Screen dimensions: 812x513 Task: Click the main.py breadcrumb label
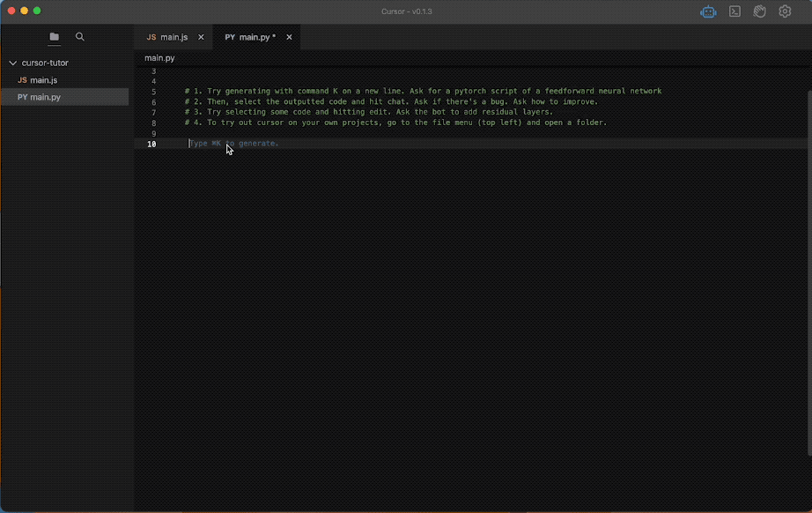[159, 58]
